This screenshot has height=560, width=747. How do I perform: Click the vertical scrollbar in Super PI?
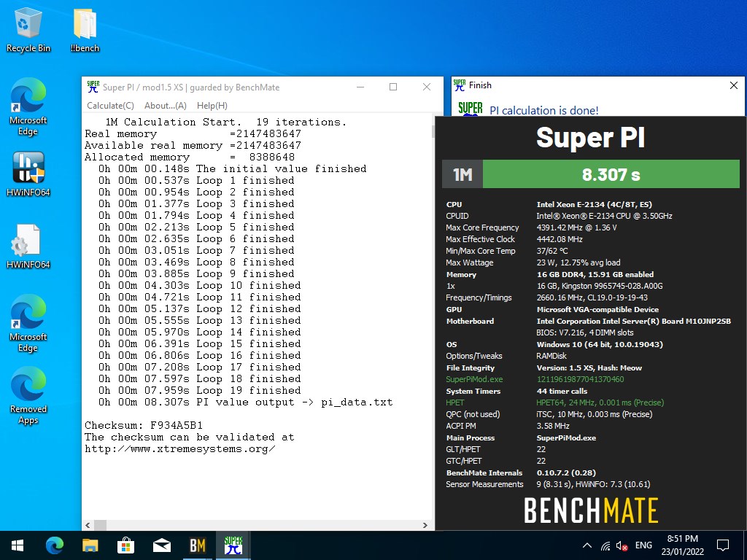(x=433, y=131)
